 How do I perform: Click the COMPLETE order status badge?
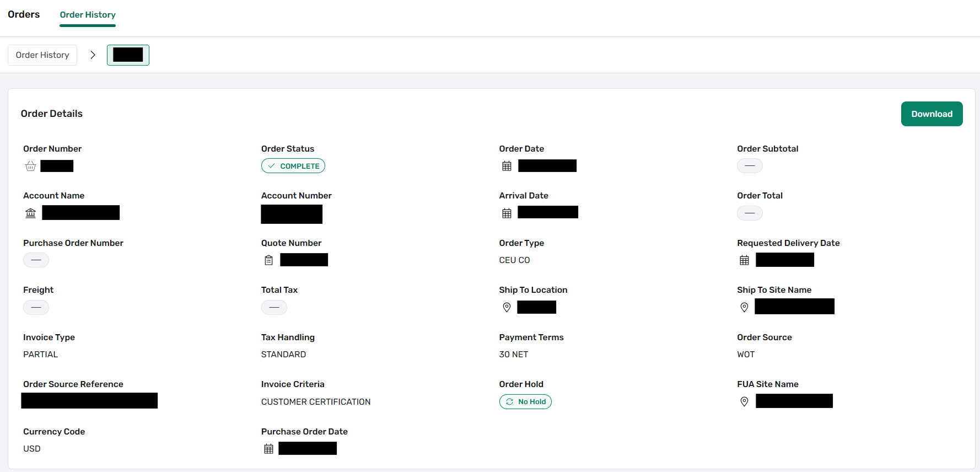coord(293,166)
